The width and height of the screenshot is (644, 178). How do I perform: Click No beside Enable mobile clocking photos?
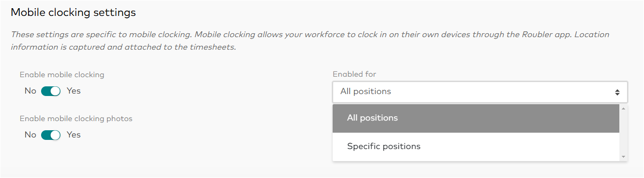click(x=30, y=135)
